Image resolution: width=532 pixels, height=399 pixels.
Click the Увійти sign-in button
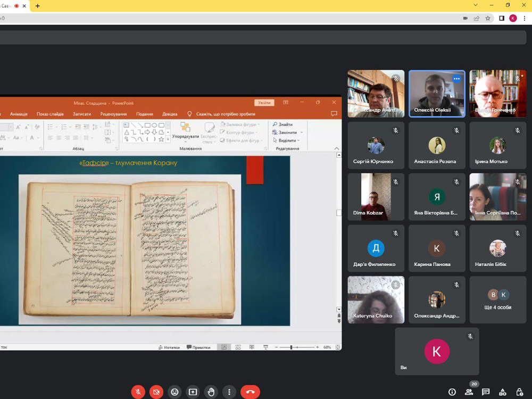pos(264,103)
